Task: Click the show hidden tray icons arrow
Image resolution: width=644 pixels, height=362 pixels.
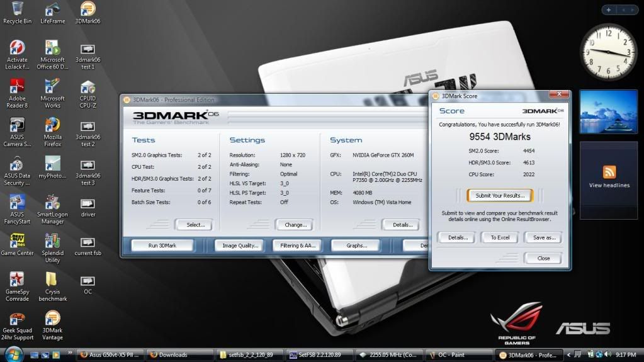Action: coord(569,354)
